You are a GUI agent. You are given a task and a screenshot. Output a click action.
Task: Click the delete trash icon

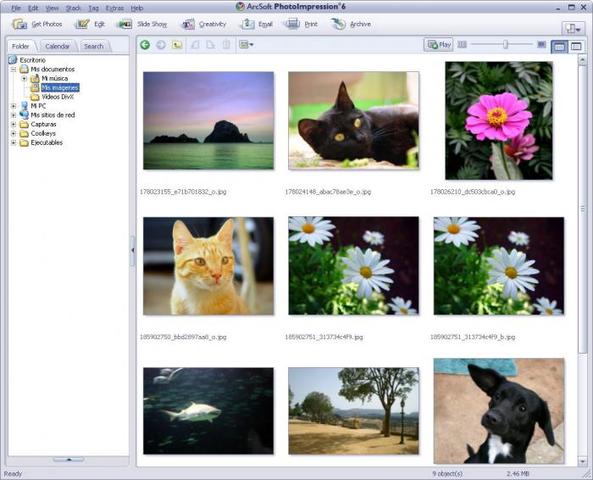pyautogui.click(x=226, y=45)
